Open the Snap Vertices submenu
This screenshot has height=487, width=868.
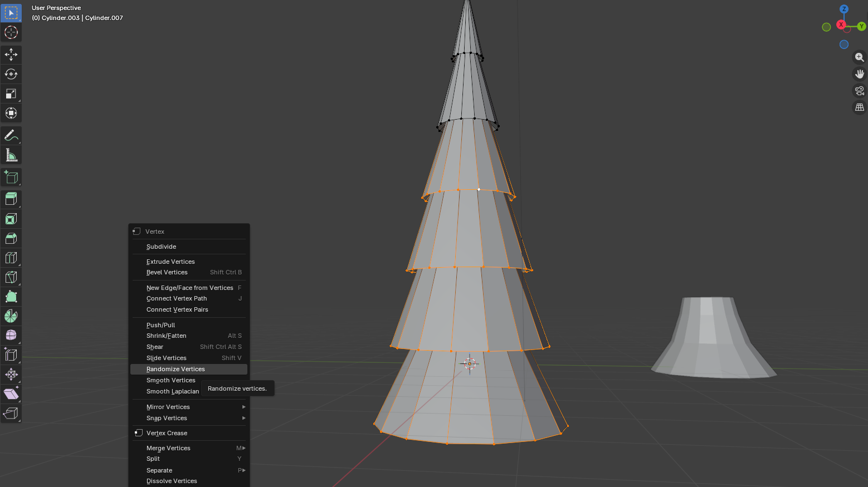[189, 418]
